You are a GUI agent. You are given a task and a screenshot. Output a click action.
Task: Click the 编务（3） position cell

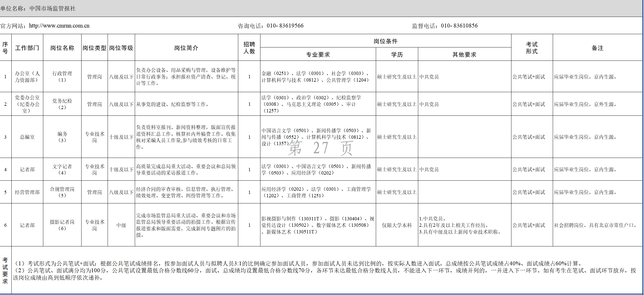click(x=62, y=137)
